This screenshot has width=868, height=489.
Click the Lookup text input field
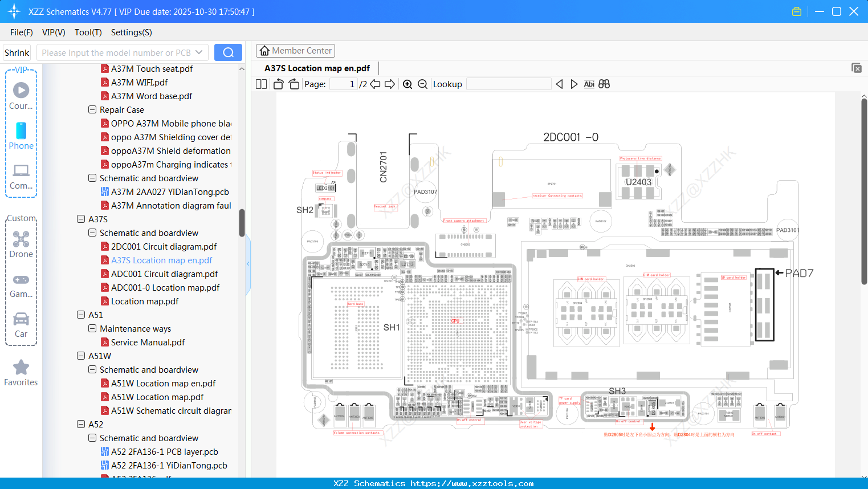tap(508, 84)
